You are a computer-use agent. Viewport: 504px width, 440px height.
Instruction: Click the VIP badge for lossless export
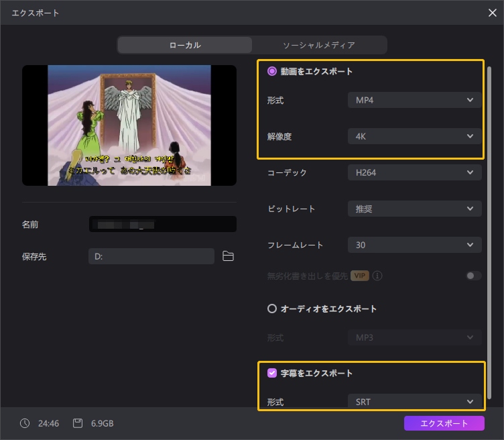pos(359,276)
